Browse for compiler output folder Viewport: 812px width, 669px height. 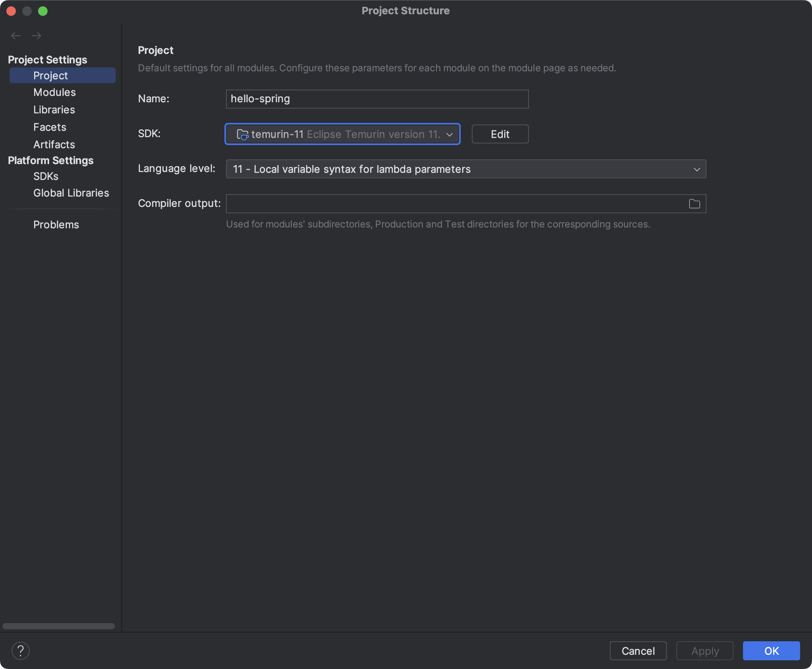click(x=694, y=204)
